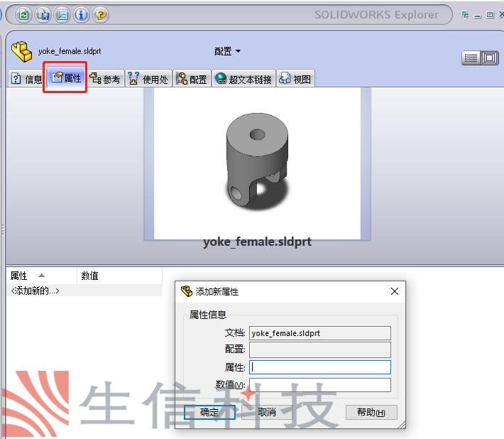Screen dimensions: 504x439
Task: Minimize the SOLIDWORKS Explorer window
Action: point(478,16)
